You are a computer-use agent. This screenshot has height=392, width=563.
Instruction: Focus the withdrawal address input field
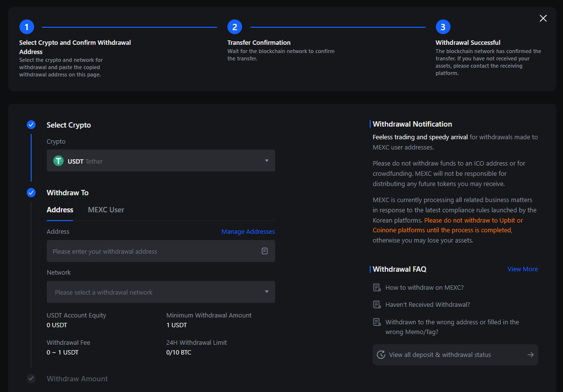pyautogui.click(x=161, y=251)
